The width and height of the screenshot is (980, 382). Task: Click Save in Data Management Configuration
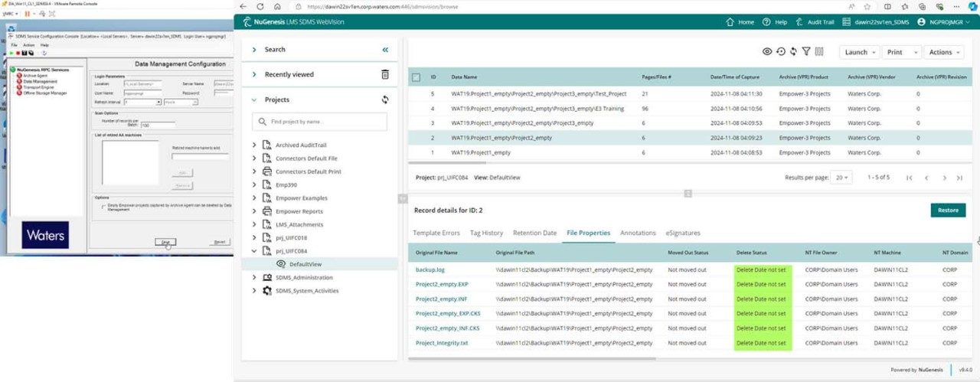[x=165, y=242]
